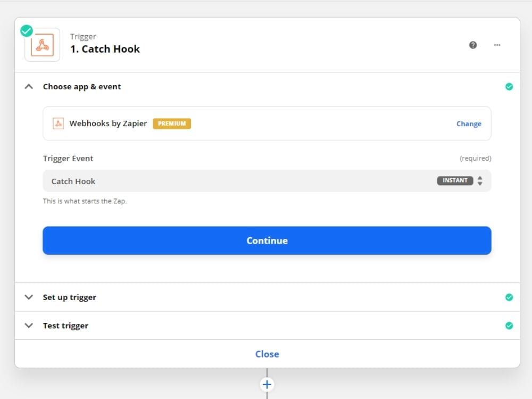532x399 pixels.
Task: Open the help question mark icon
Action: point(472,45)
